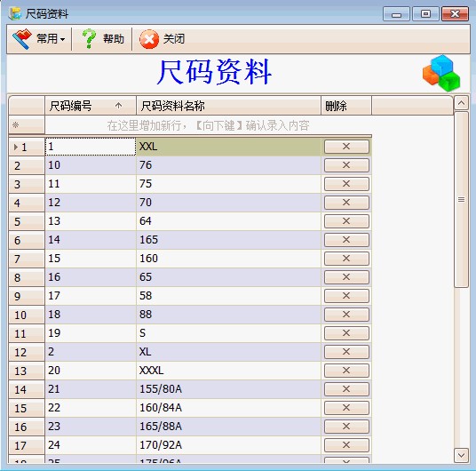Click the red 关闭 icon in toolbar
The height and width of the screenshot is (471, 476).
149,39
